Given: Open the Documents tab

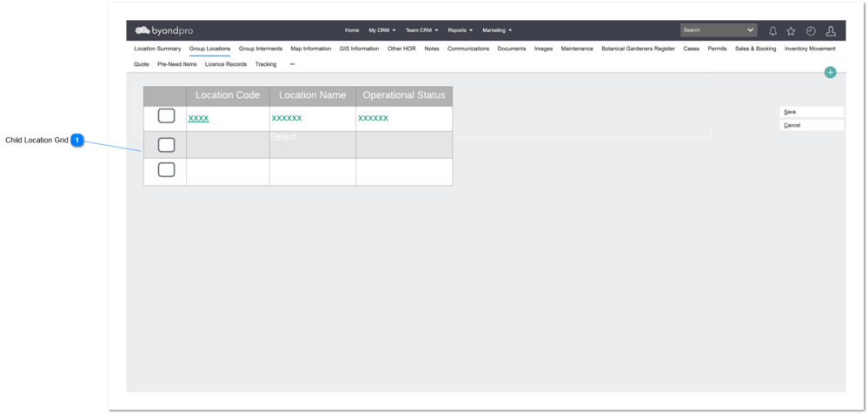Looking at the screenshot, I should [x=512, y=49].
